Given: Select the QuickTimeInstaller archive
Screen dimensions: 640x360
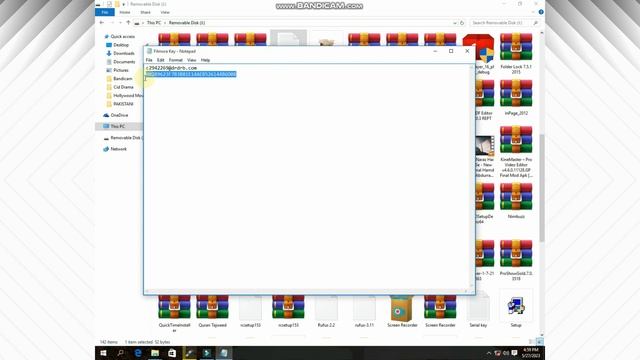Looking at the screenshot, I should point(174,313).
